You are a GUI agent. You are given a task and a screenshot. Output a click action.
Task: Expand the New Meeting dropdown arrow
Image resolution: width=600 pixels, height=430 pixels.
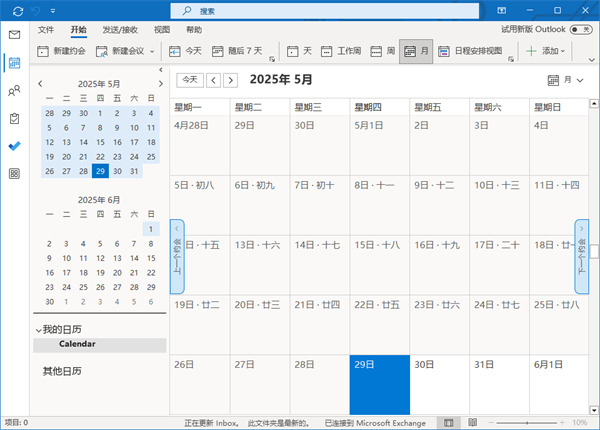152,51
